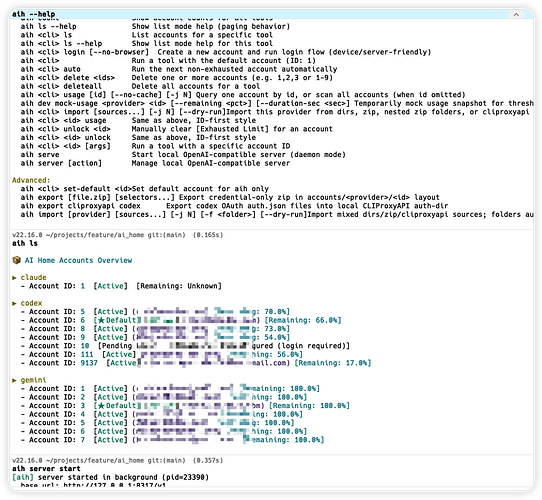Screen dimensions: 542x500
Task: Click the 'aih <cli> deleteall' line
Action: pyautogui.click(x=140, y=86)
